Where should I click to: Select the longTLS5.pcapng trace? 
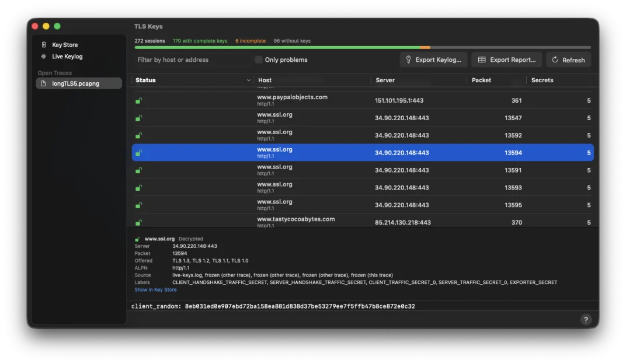(79, 83)
